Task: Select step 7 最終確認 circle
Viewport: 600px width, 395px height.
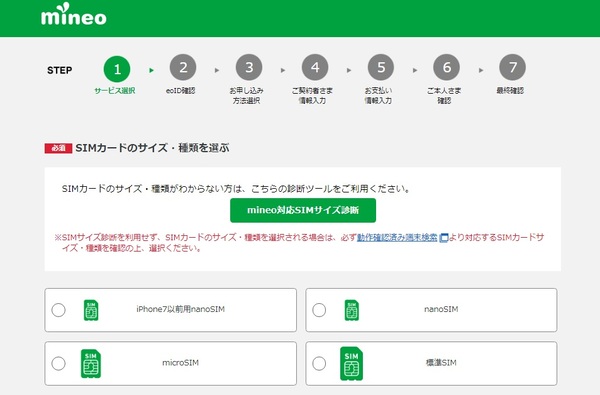Action: [x=512, y=67]
